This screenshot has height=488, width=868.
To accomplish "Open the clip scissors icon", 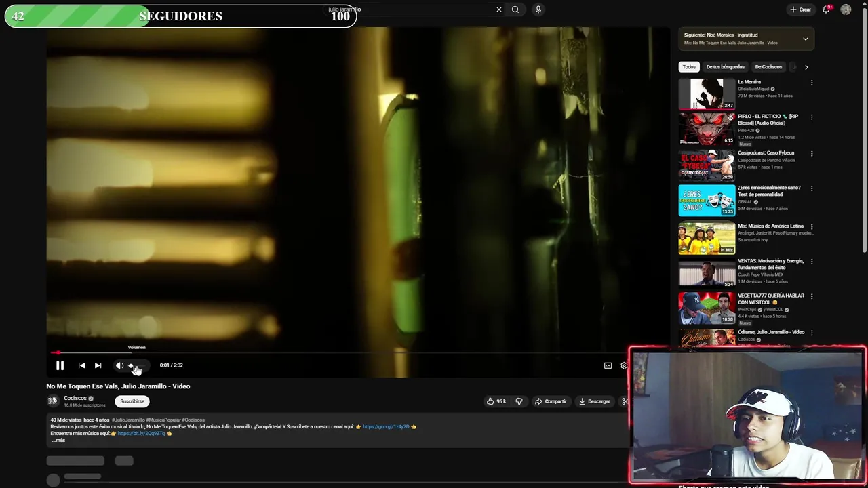I will coord(625,401).
